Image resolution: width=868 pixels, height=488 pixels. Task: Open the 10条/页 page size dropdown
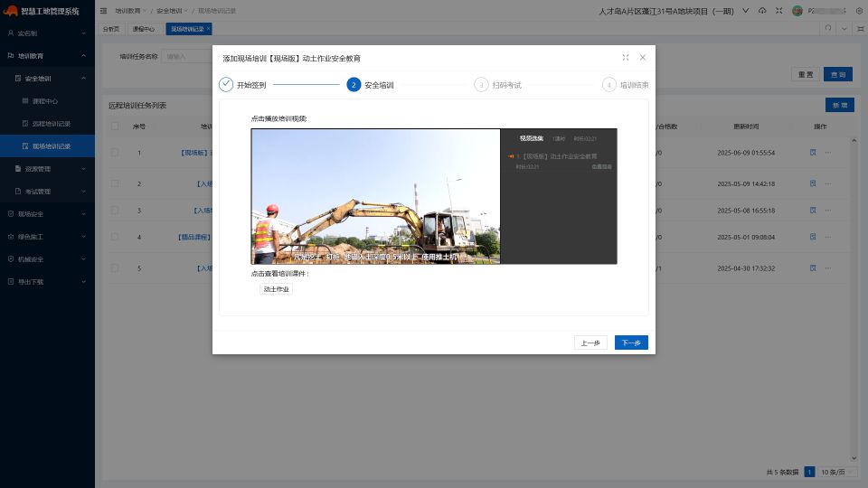click(x=837, y=472)
